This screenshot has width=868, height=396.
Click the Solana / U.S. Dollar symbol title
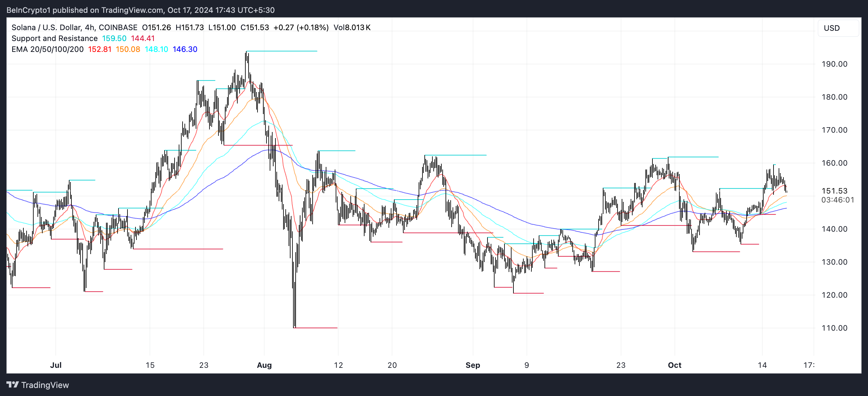coord(46,27)
